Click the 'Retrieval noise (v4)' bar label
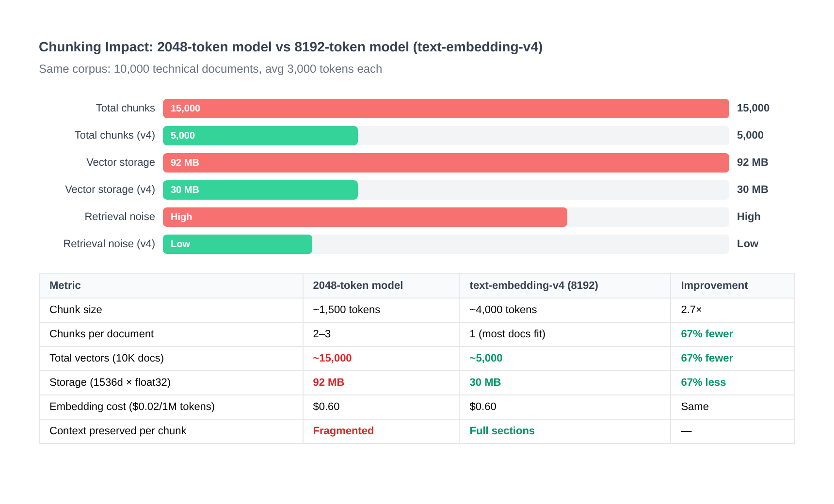This screenshot has width=834, height=504. pyautogui.click(x=109, y=244)
